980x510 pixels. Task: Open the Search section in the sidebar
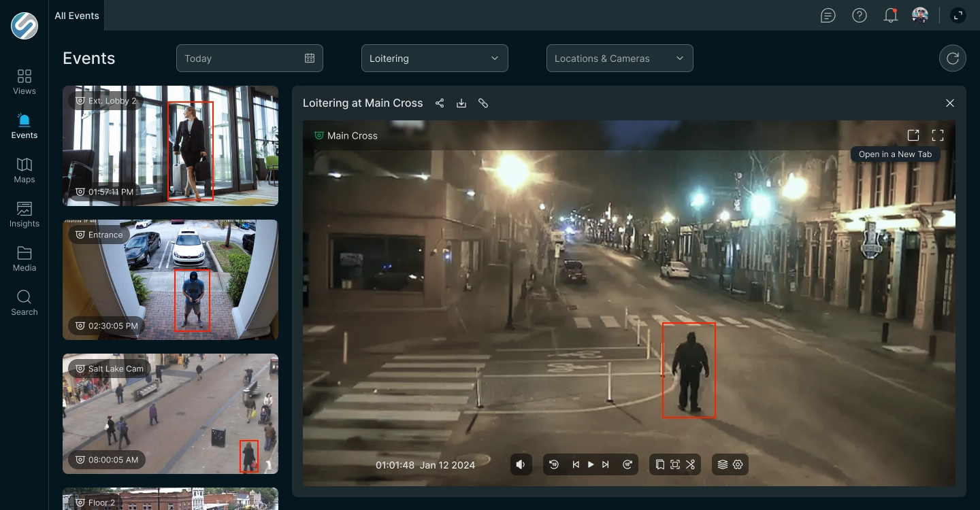[24, 303]
